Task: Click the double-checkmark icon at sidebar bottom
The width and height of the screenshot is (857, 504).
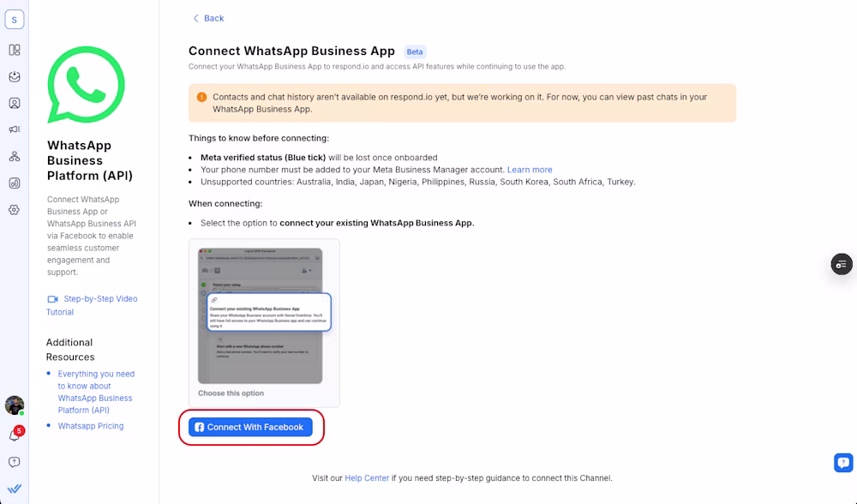Action: click(15, 489)
